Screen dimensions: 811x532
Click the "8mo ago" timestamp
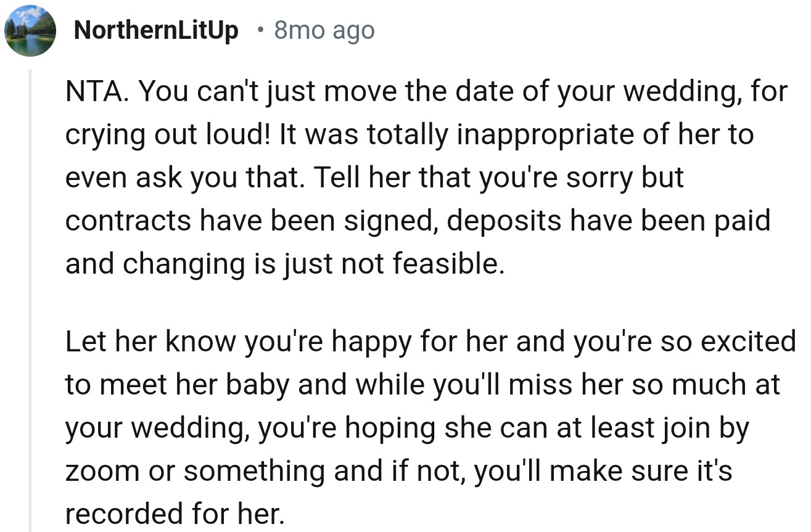coord(324,30)
